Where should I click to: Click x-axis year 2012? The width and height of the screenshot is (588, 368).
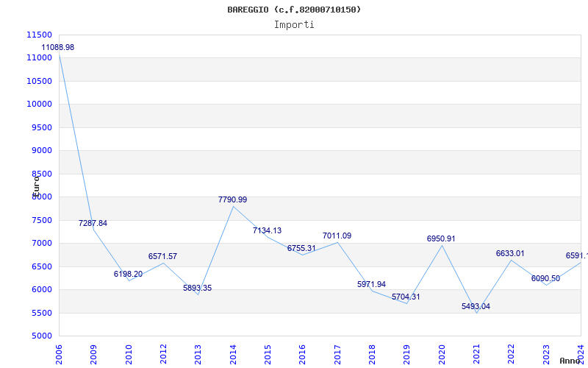(163, 355)
